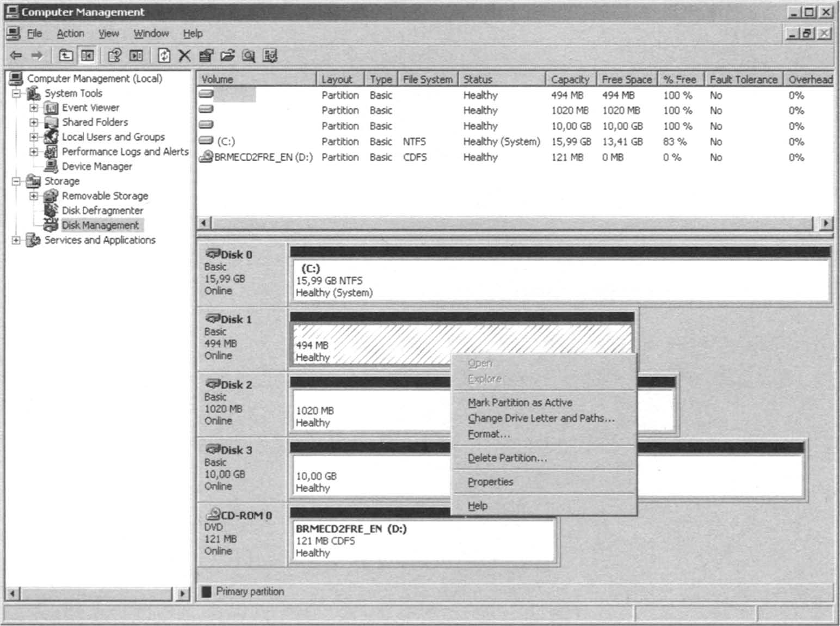The image size is (840, 626).
Task: Select the Services and Applications icon
Action: pyautogui.click(x=34, y=240)
